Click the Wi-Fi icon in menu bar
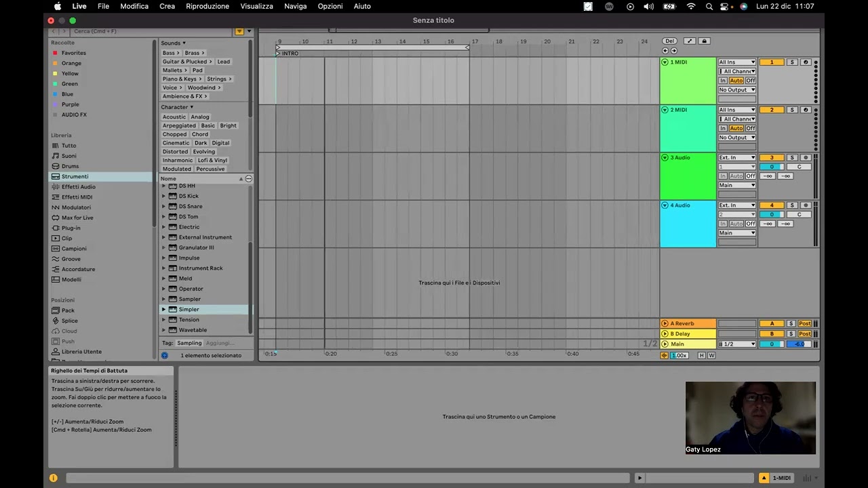The height and width of the screenshot is (488, 868). coord(691,6)
